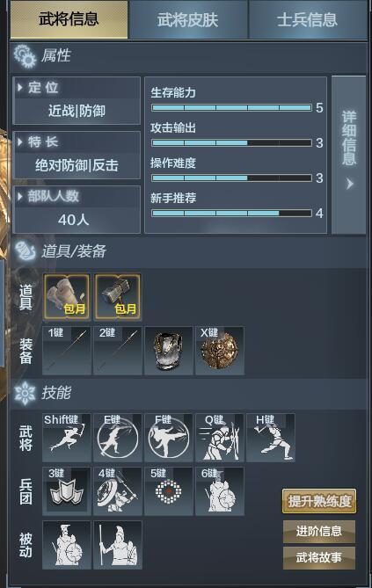Expand the 定位 section arrow

point(20,87)
